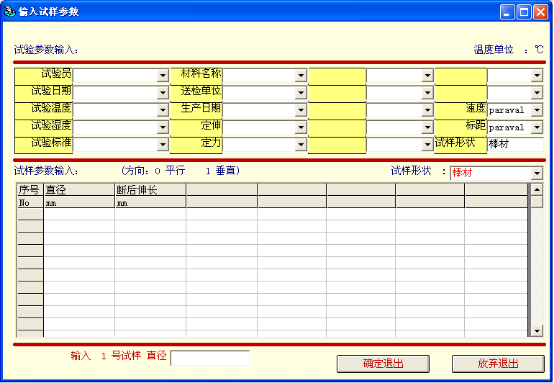
Task: Expand the 标距 paraval dropdown
Action: pos(537,127)
